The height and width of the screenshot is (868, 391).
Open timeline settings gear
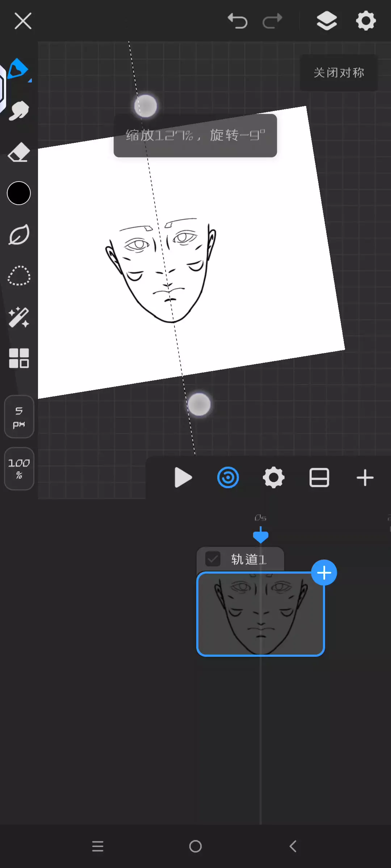[274, 478]
